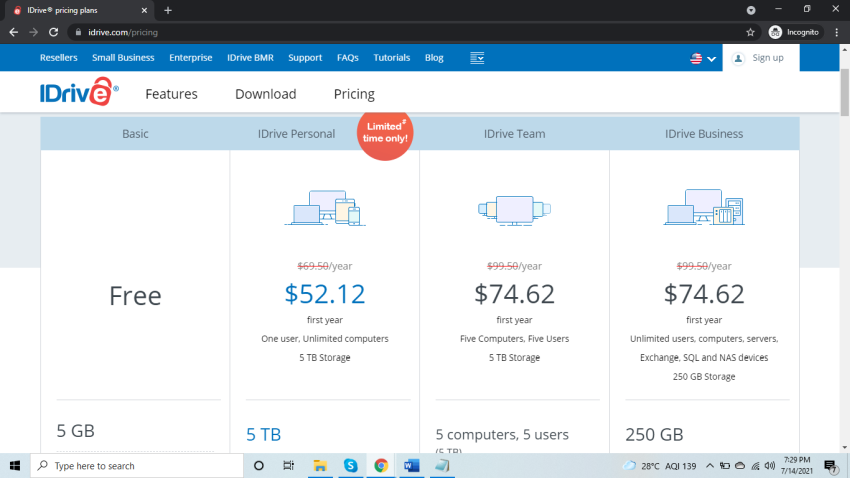Image resolution: width=850 pixels, height=478 pixels.
Task: Open a new browser tab
Action: 168,10
